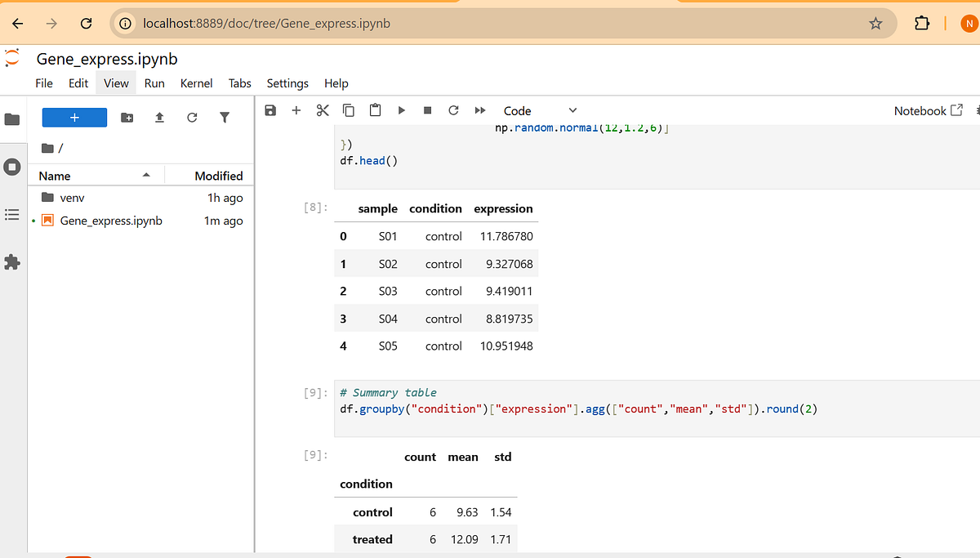The width and height of the screenshot is (980, 558).
Task: Click the Jupyter logo icon
Action: (x=12, y=59)
